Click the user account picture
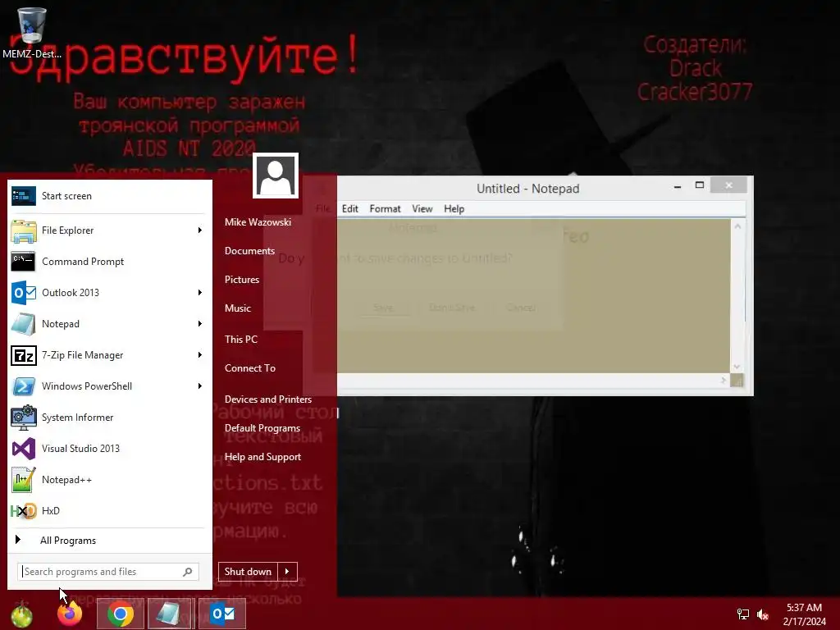 [x=276, y=176]
